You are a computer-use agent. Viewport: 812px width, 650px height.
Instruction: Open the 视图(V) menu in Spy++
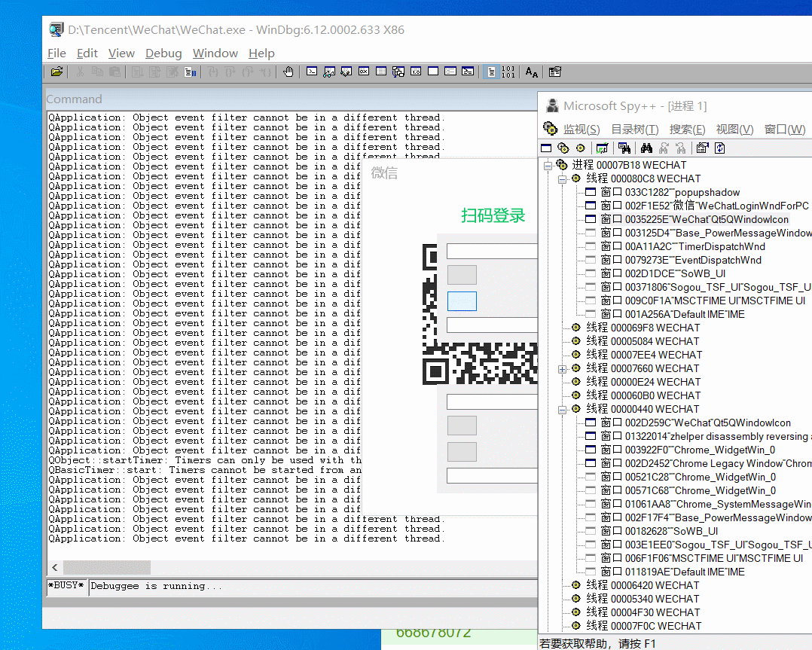tap(734, 129)
